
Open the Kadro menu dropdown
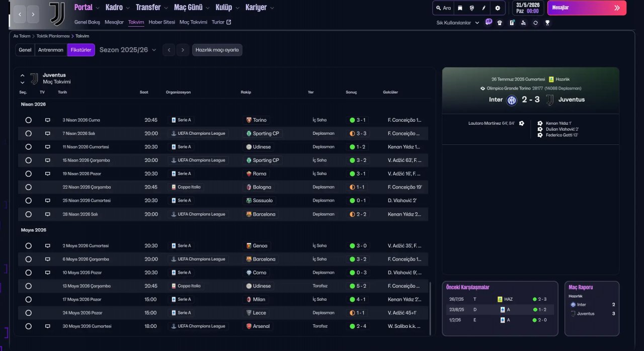(x=118, y=8)
